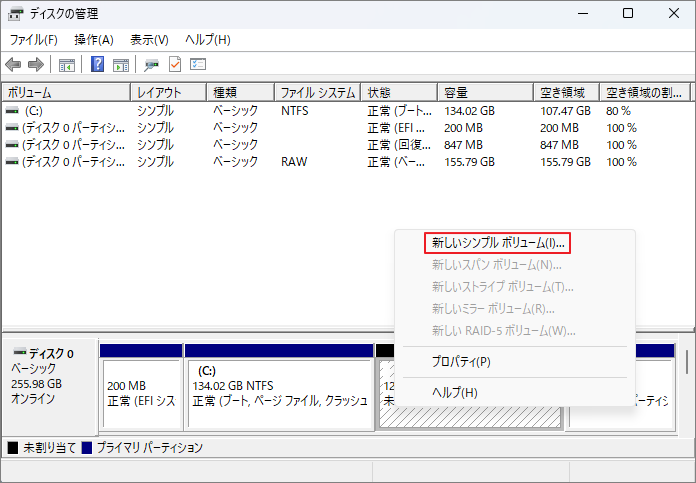Click the black 未割り当て legend swatch

(x=13, y=447)
